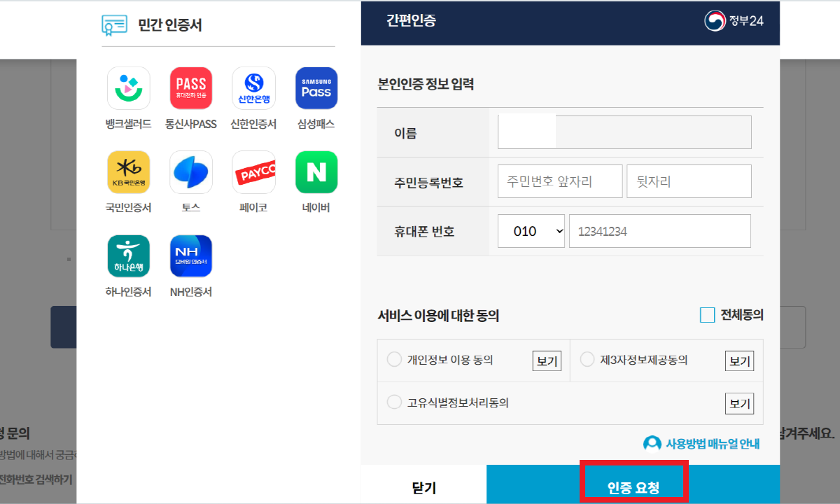Click the 휴대폰 번호 label
Image resolution: width=840 pixels, height=504 pixels.
[x=425, y=231]
